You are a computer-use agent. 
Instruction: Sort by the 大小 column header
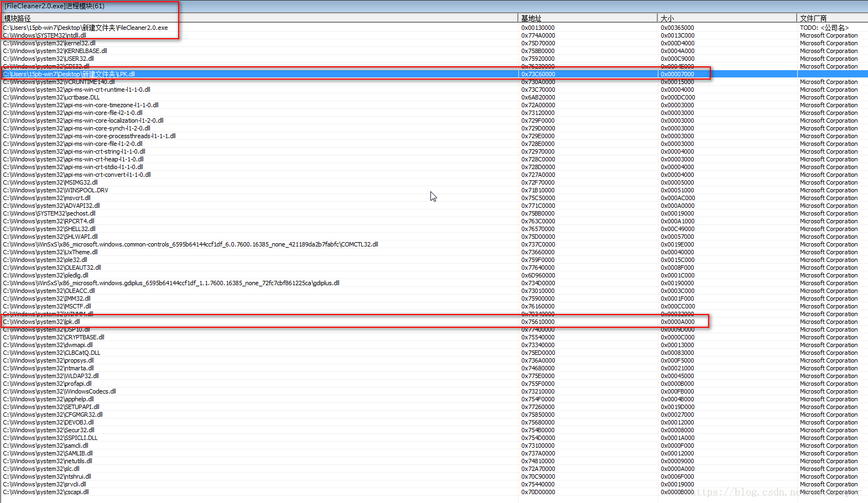[727, 18]
